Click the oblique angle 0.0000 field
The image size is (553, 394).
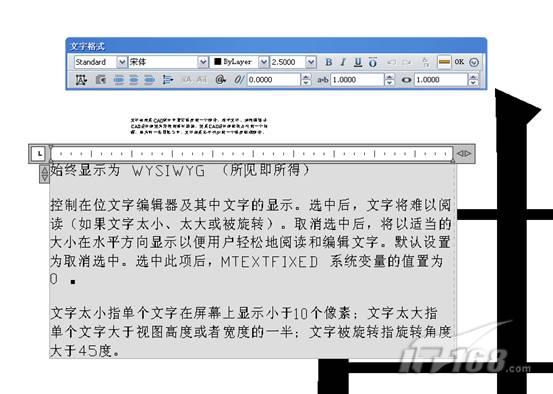click(274, 80)
